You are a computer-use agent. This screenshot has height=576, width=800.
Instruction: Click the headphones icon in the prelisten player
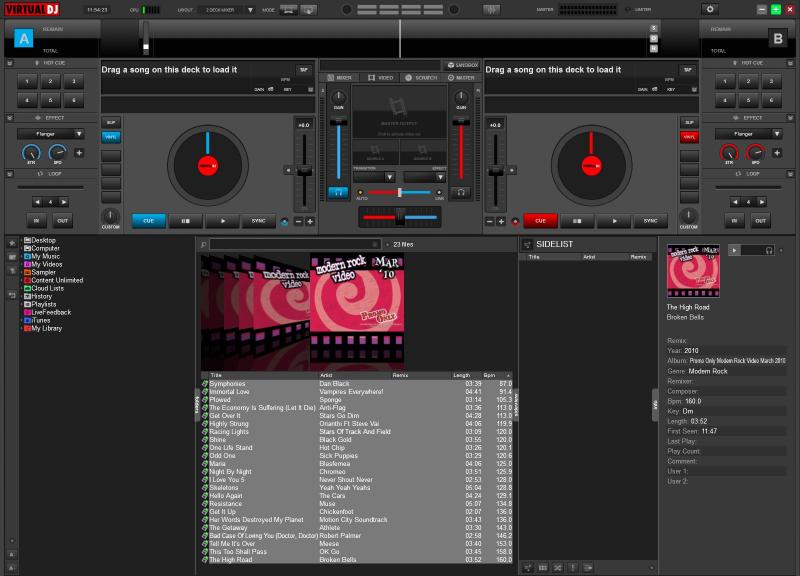769,250
